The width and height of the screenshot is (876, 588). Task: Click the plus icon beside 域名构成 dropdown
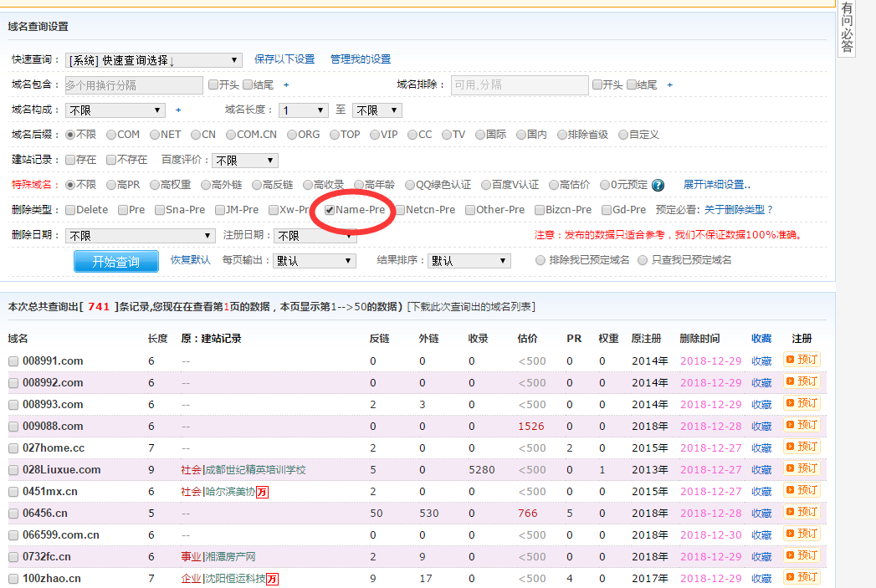[x=178, y=110]
